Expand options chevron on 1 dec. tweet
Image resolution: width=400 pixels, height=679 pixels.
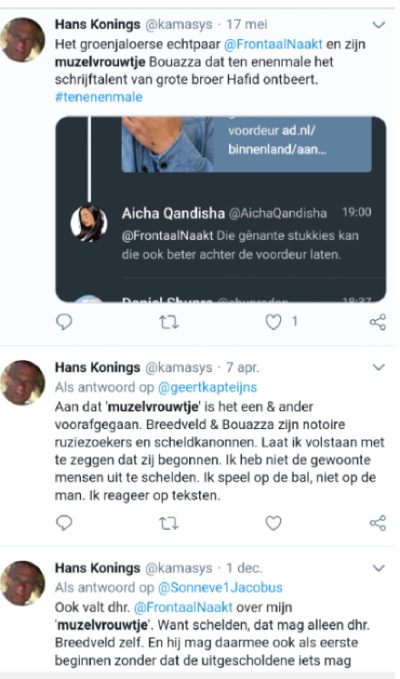(379, 568)
